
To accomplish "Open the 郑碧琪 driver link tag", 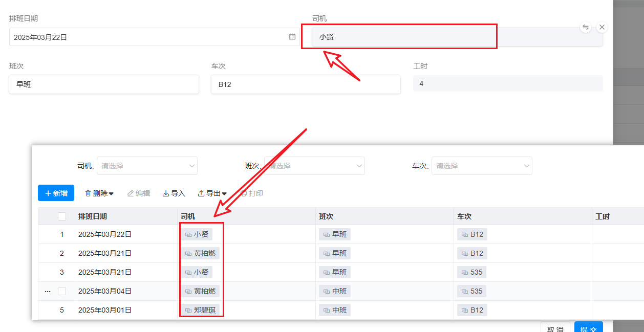I will pyautogui.click(x=200, y=310).
